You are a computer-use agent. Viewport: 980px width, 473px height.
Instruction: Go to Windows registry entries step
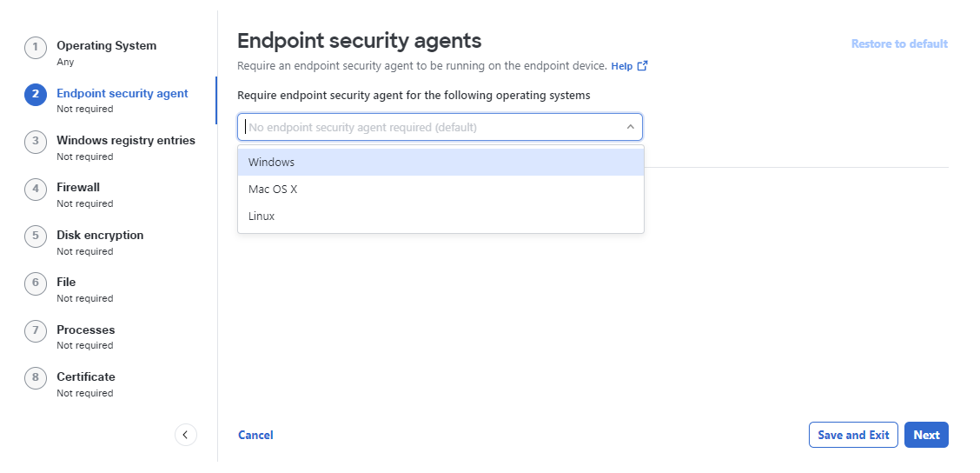point(126,141)
